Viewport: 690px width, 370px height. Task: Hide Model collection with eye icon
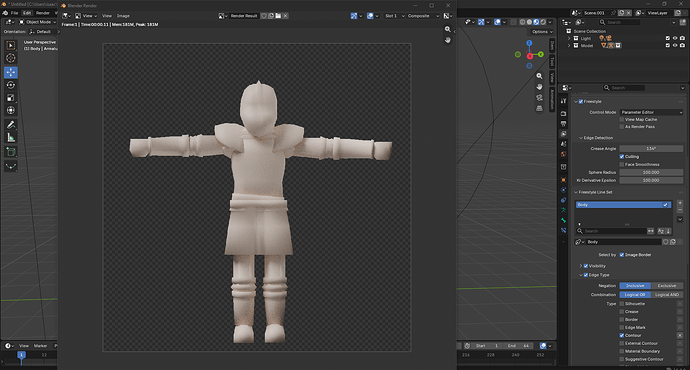[x=675, y=45]
